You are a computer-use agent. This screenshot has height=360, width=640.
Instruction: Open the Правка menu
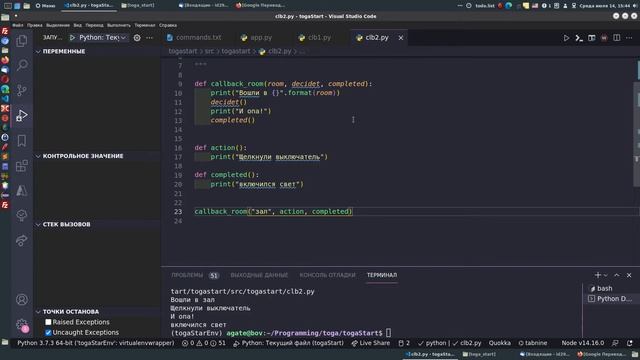(35, 25)
